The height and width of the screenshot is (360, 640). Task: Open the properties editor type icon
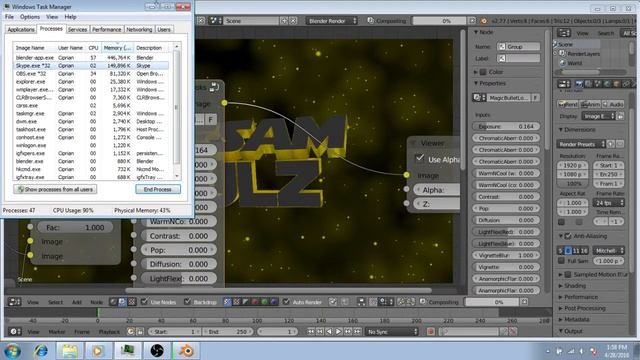[x=564, y=84]
